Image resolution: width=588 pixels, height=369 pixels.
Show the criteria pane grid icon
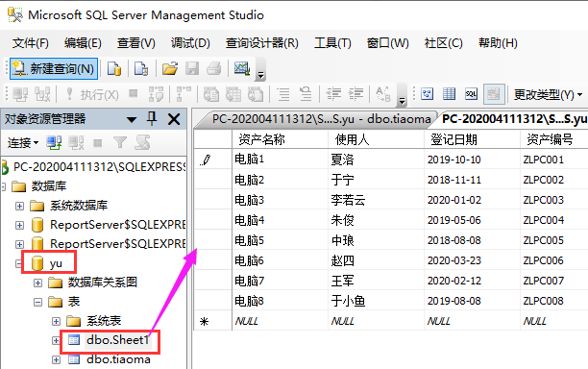tap(449, 94)
